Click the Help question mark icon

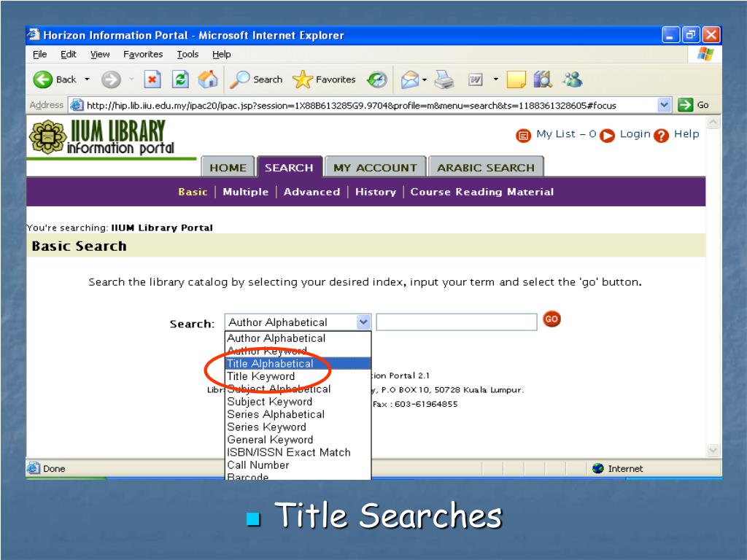(661, 136)
